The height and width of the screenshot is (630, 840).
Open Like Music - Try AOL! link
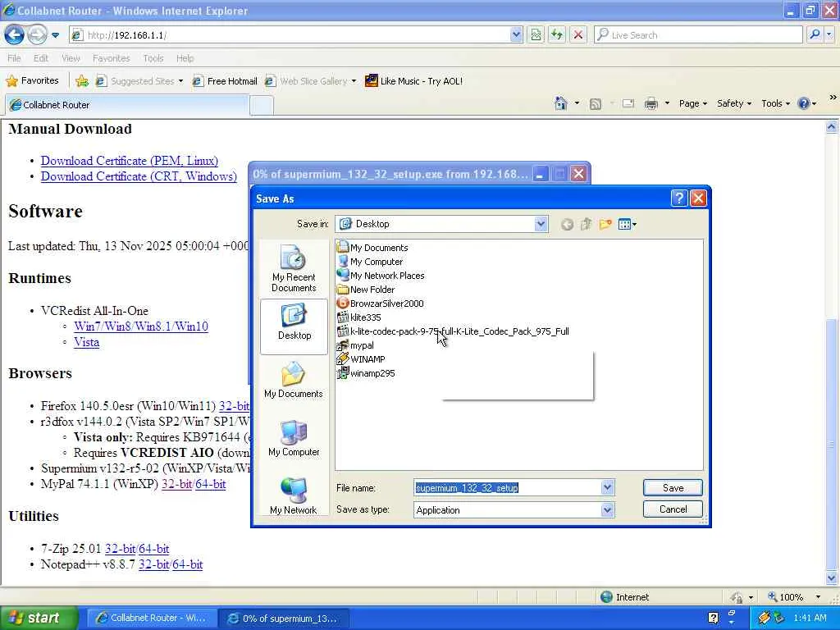413,81
